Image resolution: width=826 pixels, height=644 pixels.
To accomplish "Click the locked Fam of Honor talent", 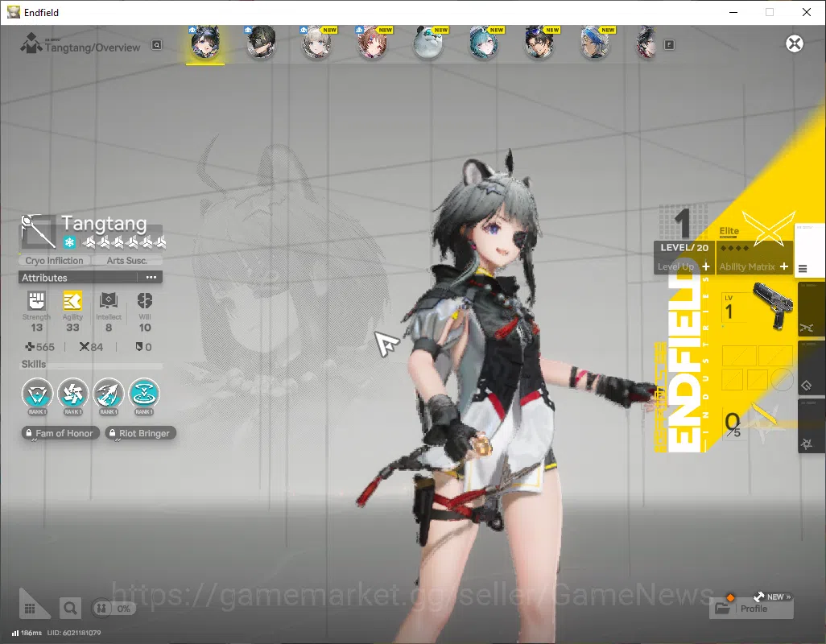I will (60, 433).
